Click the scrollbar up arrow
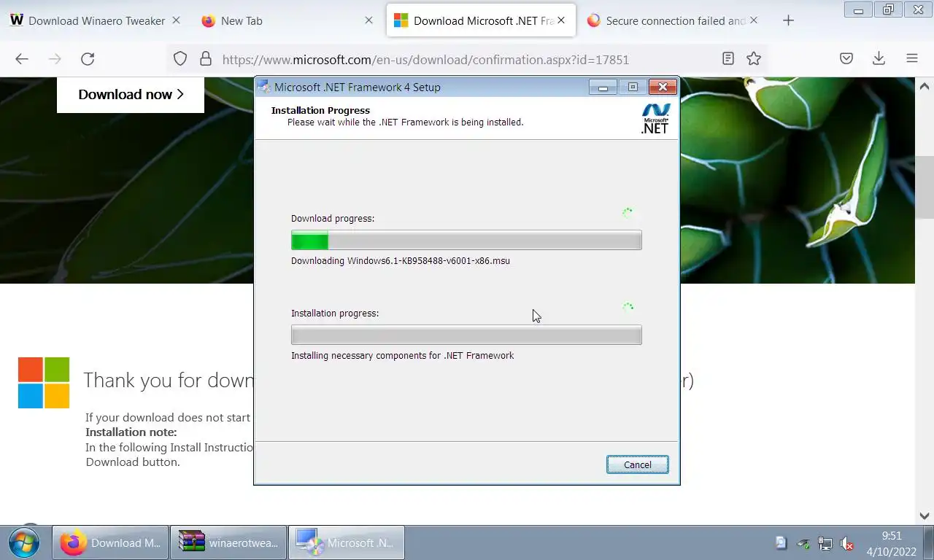The width and height of the screenshot is (934, 560). pyautogui.click(x=924, y=85)
